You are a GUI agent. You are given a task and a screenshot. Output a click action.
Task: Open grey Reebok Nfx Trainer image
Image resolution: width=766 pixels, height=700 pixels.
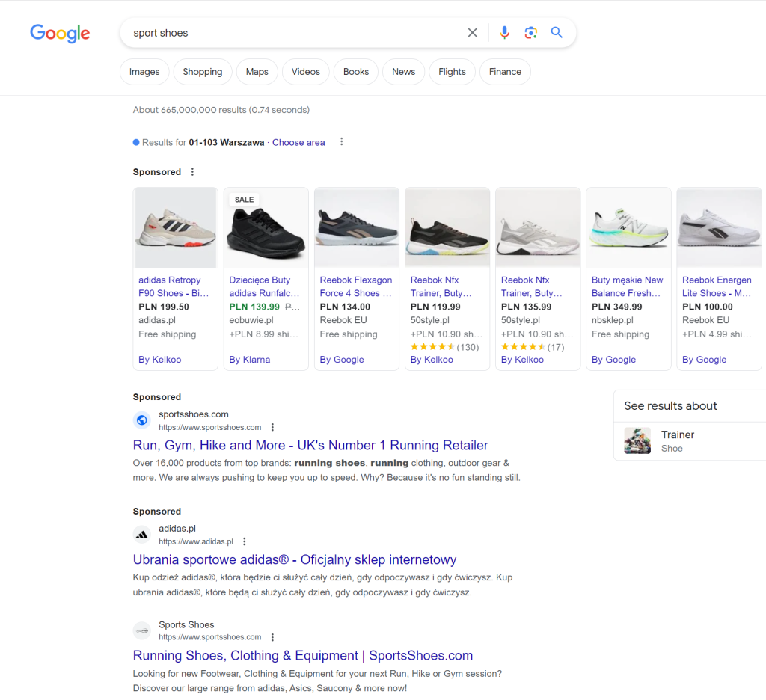(x=538, y=228)
